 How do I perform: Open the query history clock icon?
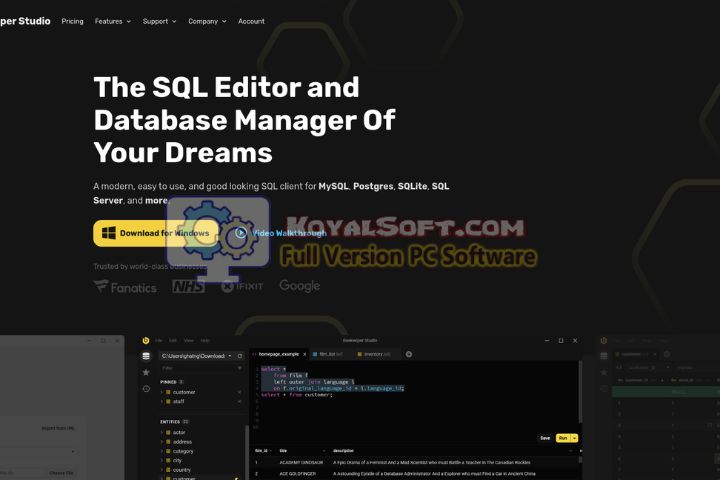pyautogui.click(x=146, y=389)
